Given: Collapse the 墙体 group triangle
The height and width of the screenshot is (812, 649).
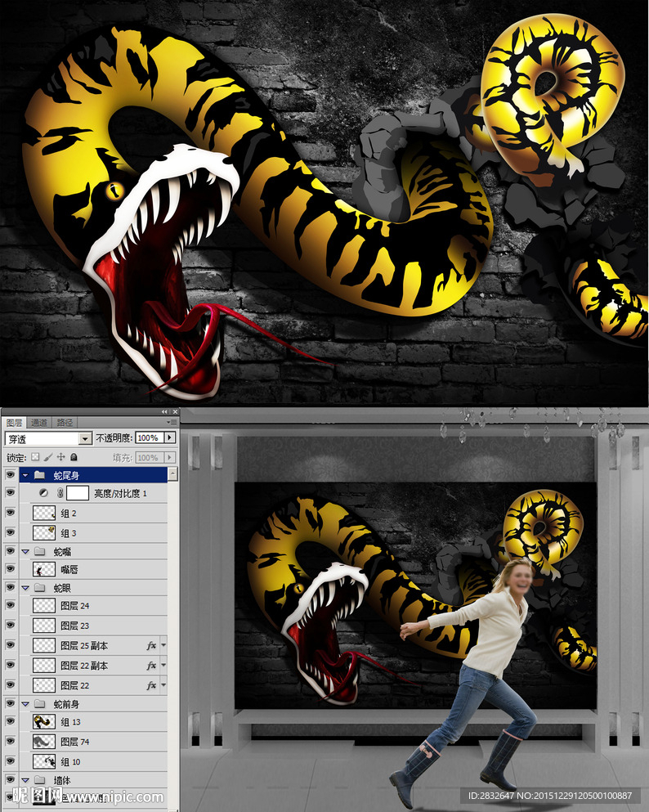Looking at the screenshot, I should 25,780.
